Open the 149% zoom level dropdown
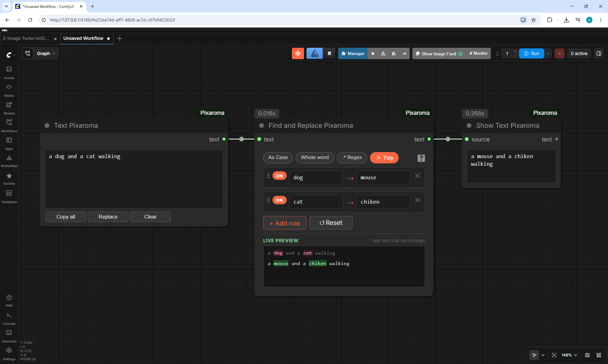The image size is (608, 364). click(569, 355)
